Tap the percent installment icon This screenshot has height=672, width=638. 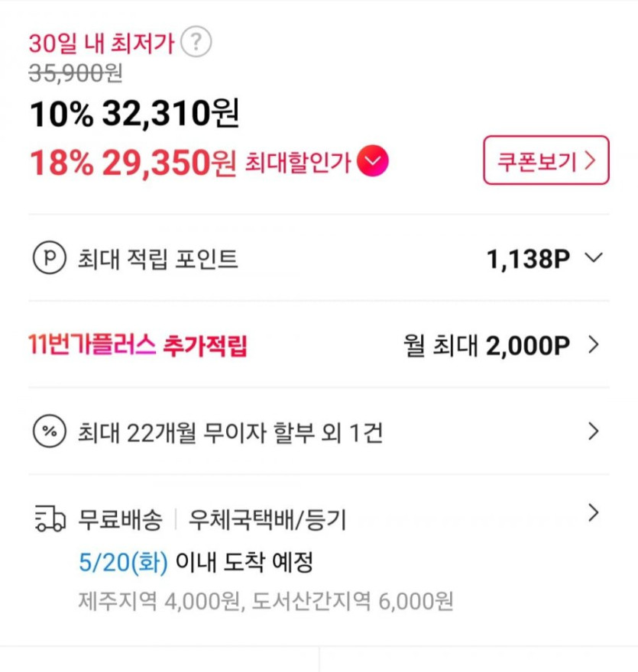coord(46,432)
